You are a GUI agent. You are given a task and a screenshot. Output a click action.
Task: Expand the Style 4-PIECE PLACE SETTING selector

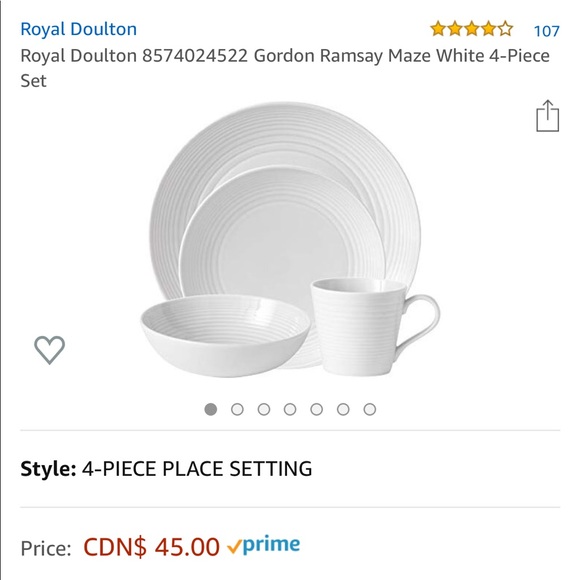290,469
